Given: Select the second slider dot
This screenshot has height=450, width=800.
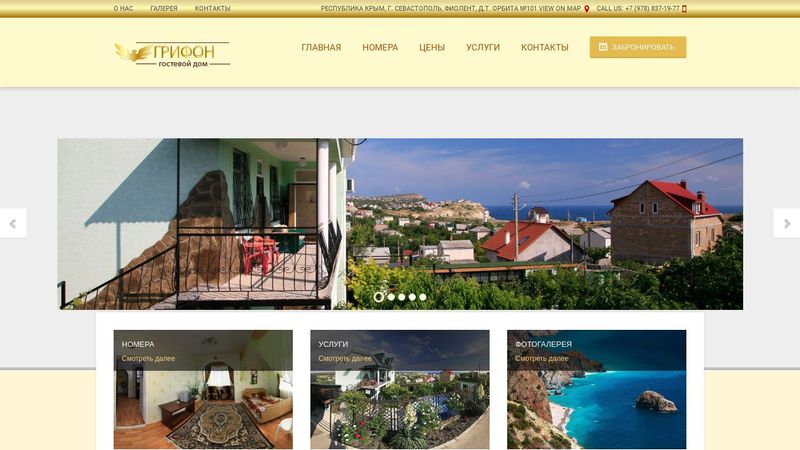Looking at the screenshot, I should tap(391, 297).
